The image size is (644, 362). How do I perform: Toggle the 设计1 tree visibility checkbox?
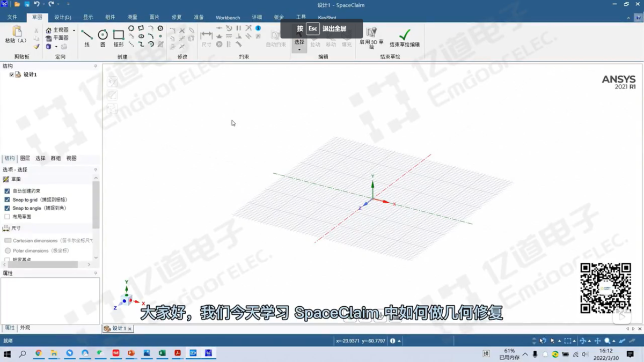point(11,75)
